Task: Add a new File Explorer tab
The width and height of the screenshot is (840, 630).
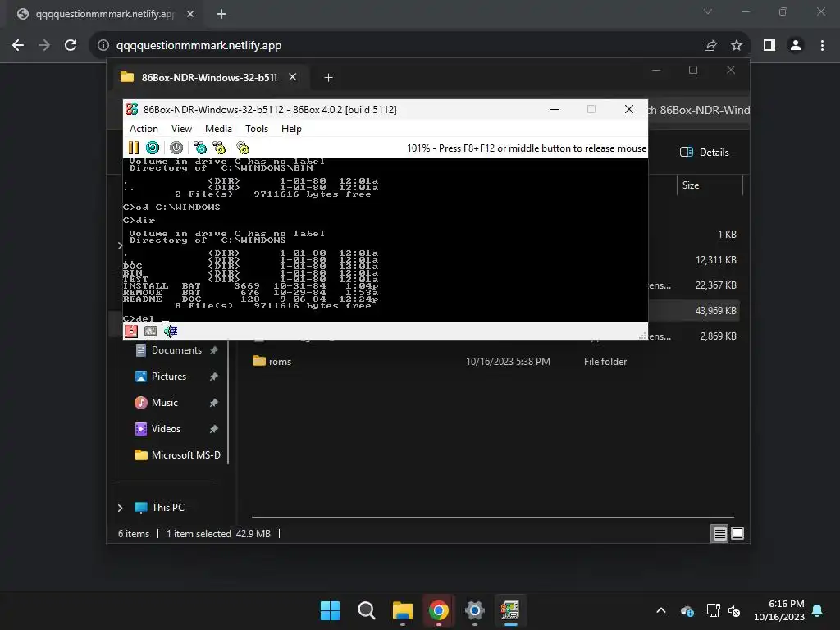Action: 328,78
